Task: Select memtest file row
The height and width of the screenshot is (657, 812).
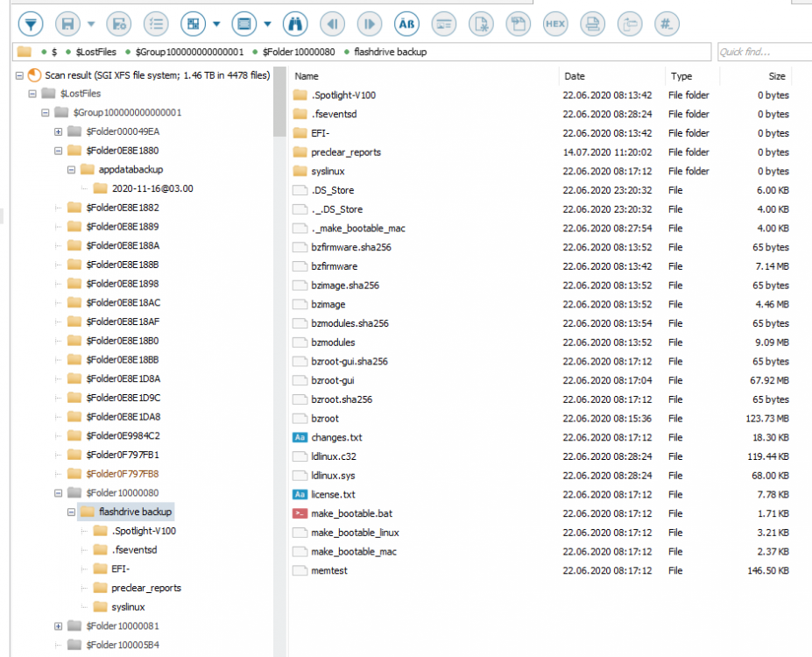Action: click(541, 570)
